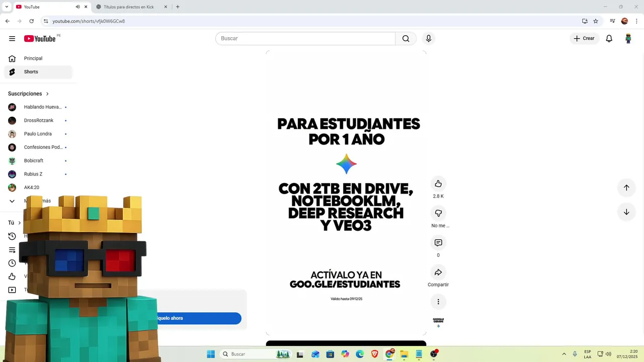Open Microsoft Store from taskbar

point(330,354)
